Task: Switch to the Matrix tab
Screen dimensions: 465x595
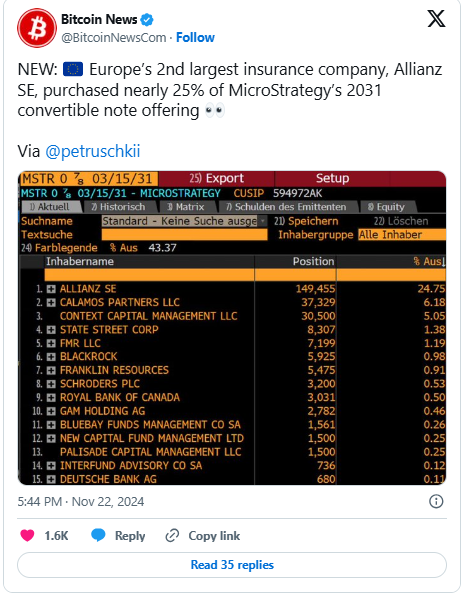Action: tap(186, 207)
